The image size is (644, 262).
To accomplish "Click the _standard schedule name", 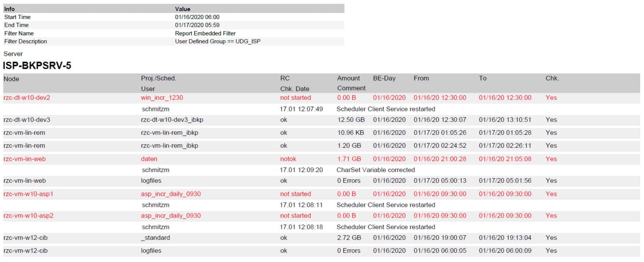I will [155, 238].
